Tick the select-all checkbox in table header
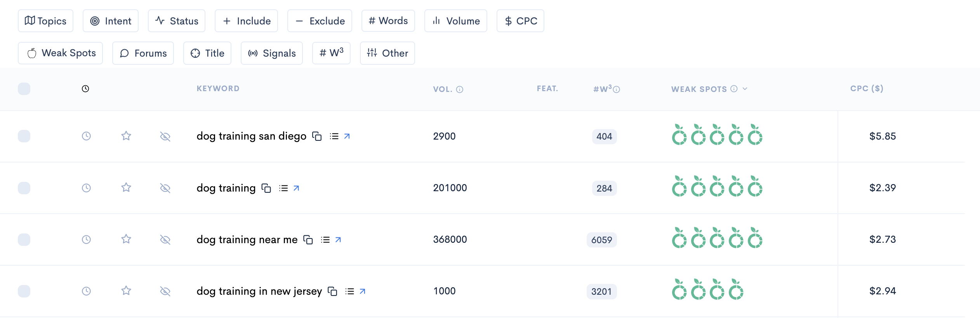Screen dimensions: 980x318 tap(24, 89)
